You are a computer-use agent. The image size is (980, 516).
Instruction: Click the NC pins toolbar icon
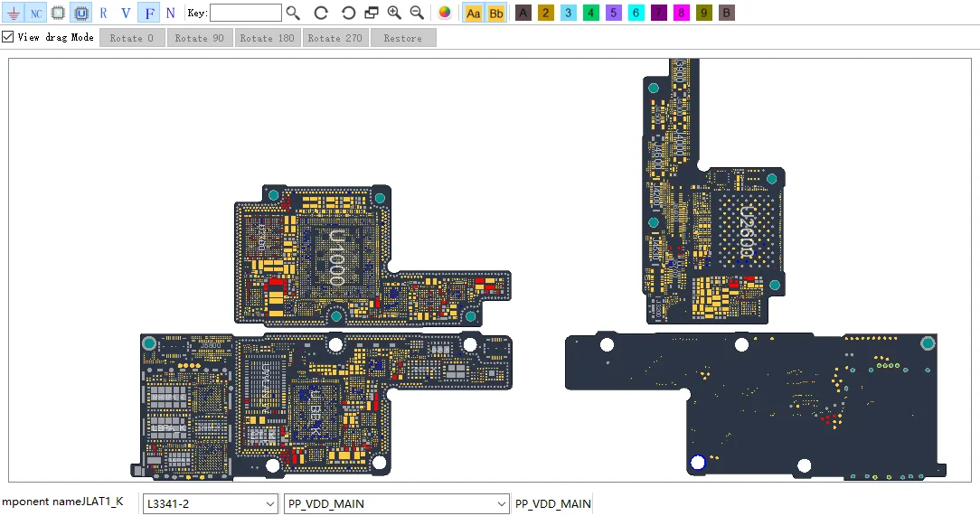click(35, 13)
